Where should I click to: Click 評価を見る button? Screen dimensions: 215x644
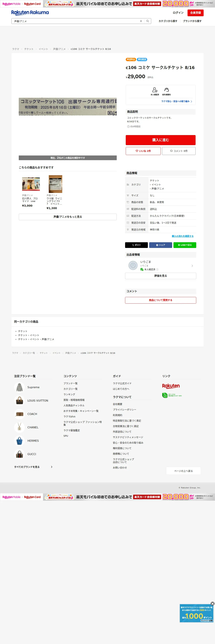coord(160,276)
